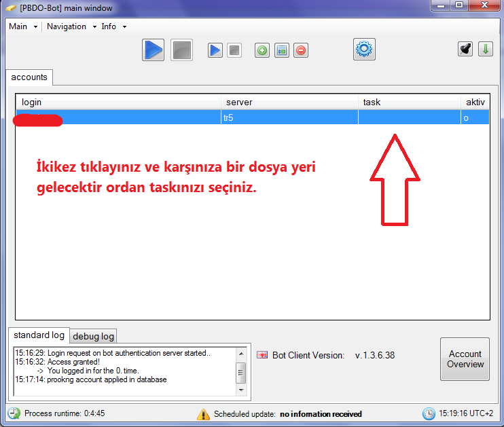Click the log scrollbar up arrow
Image resolution: width=504 pixels, height=427 pixels.
click(x=241, y=354)
